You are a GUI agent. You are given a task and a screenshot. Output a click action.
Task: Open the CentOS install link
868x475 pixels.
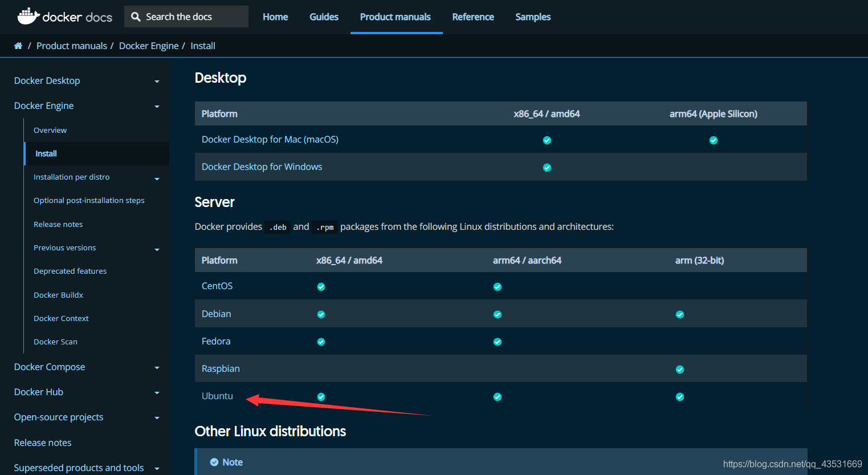[217, 286]
